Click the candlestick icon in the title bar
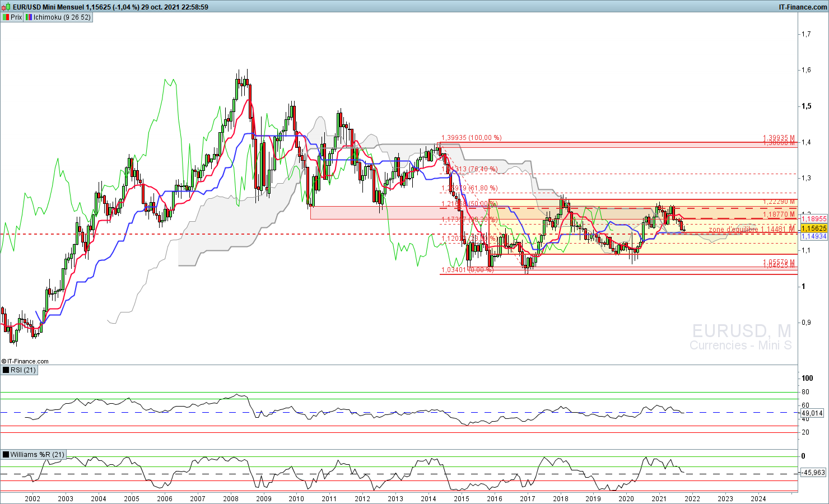This screenshot has height=504, width=829. point(6,7)
